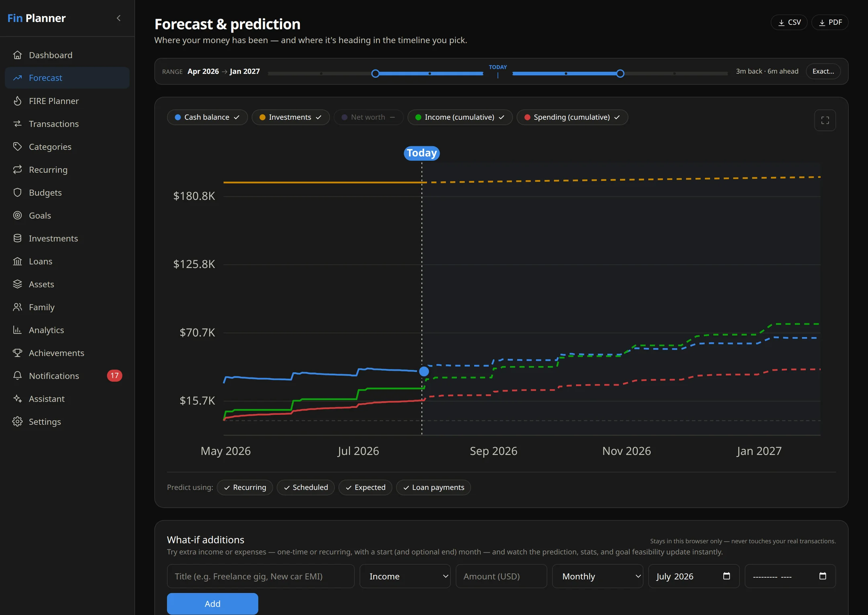Collapse the sidebar with chevron arrow
This screenshot has height=615, width=868.
(119, 18)
